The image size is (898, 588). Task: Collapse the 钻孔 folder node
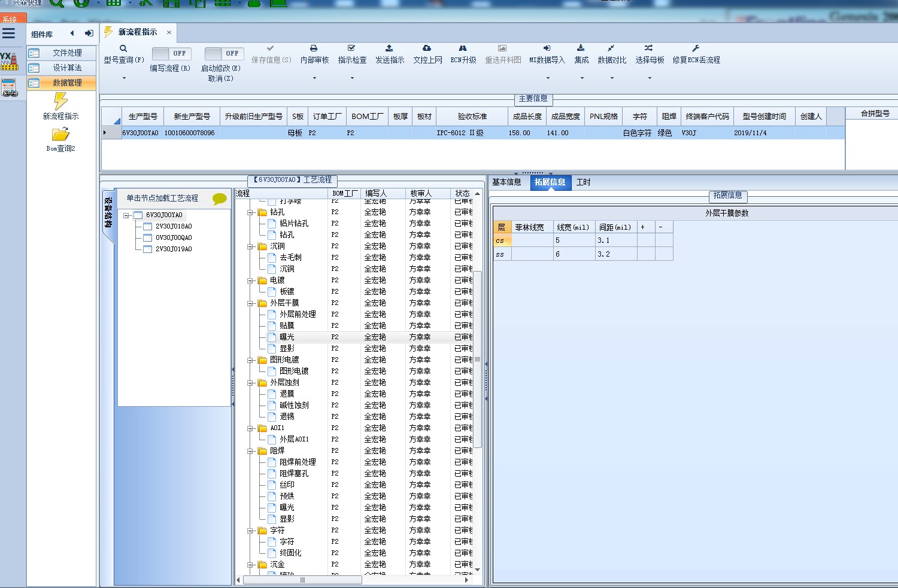(x=250, y=212)
